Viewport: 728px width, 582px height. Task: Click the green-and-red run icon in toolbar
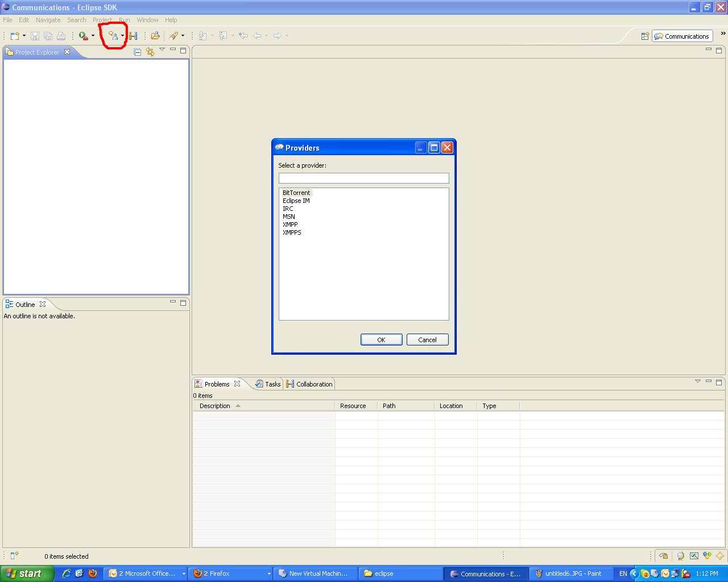pos(84,36)
